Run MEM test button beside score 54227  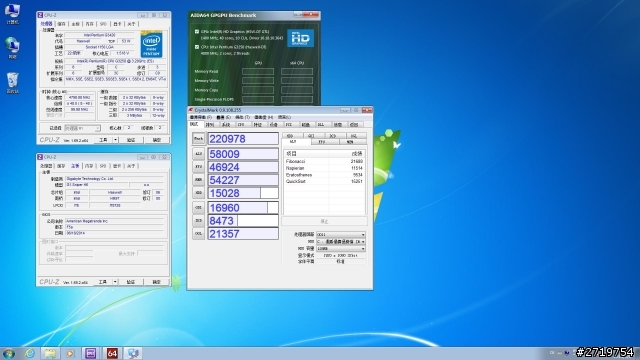coord(198,180)
